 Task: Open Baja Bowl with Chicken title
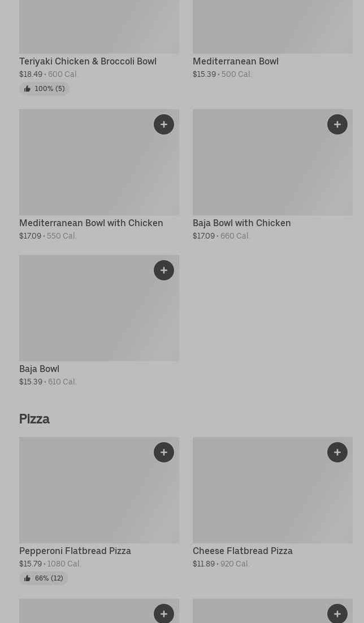pos(241,223)
